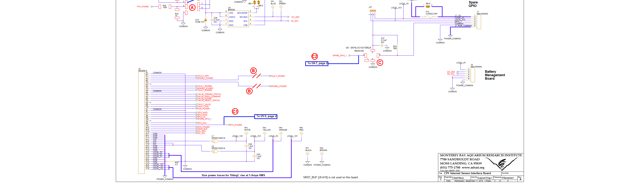Select the JP7 jumper header symbol

coord(373,11)
